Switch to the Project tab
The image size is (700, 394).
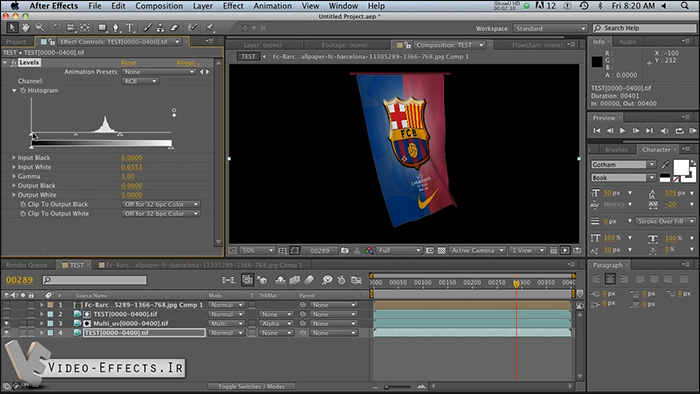[x=16, y=42]
